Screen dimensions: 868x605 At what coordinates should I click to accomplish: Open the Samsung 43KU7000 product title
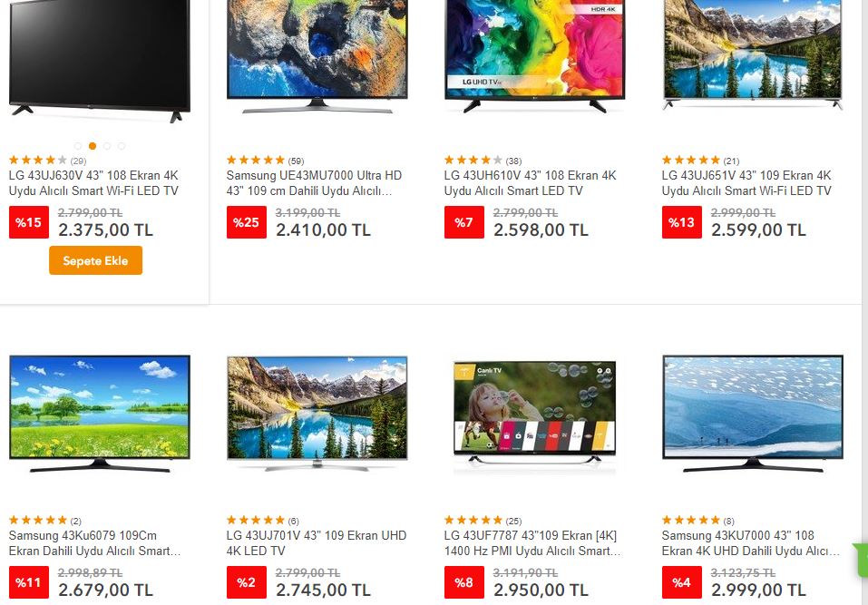click(x=751, y=543)
